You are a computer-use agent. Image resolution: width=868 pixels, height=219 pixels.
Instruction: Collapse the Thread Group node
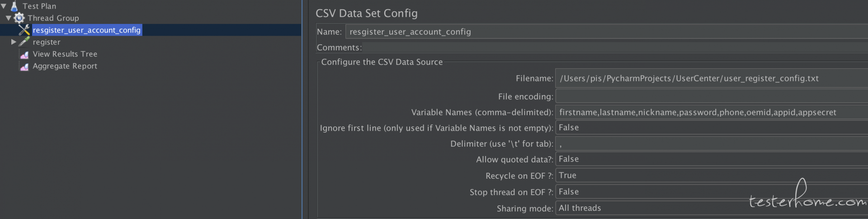click(x=9, y=18)
